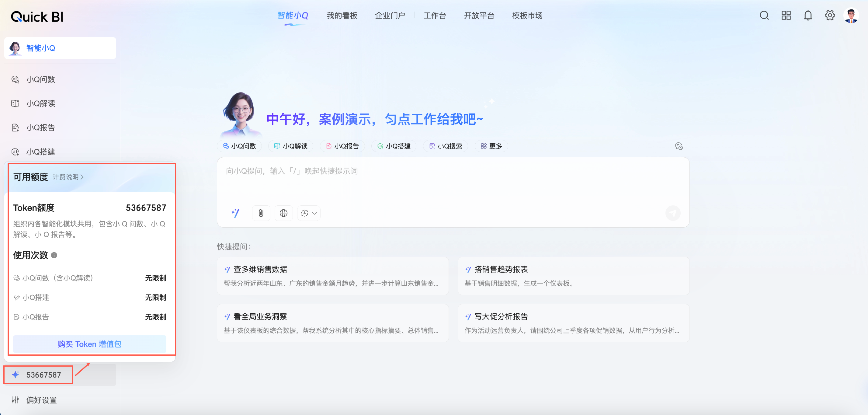Click the info icon beside 使用次数
This screenshot has width=868, height=415.
pos(54,255)
